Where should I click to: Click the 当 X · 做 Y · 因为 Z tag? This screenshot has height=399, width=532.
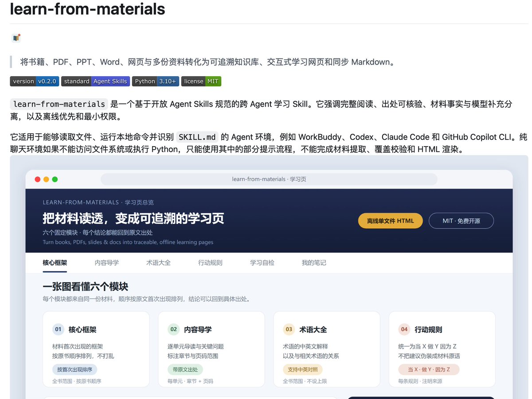pos(429,369)
